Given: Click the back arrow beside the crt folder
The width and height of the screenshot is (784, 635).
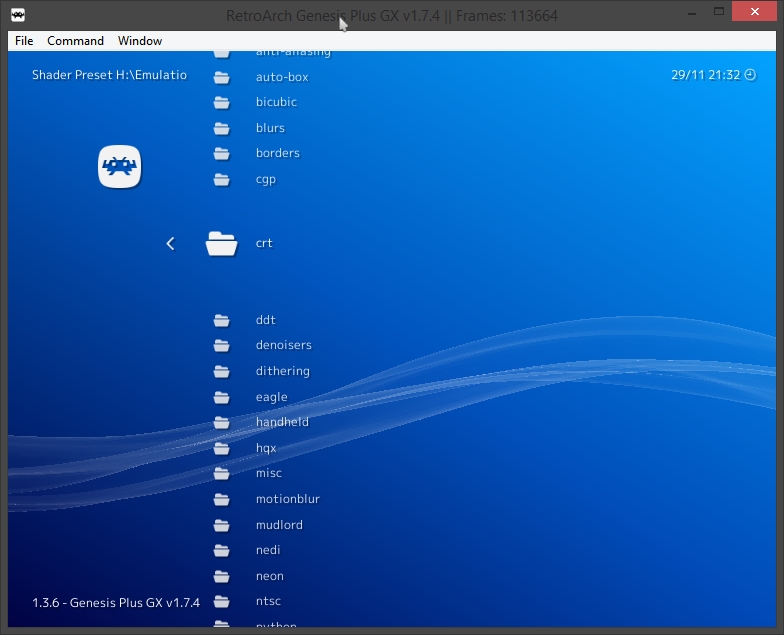Looking at the screenshot, I should tap(170, 244).
